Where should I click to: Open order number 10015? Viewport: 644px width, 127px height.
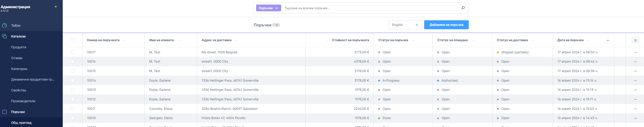[x=91, y=71]
